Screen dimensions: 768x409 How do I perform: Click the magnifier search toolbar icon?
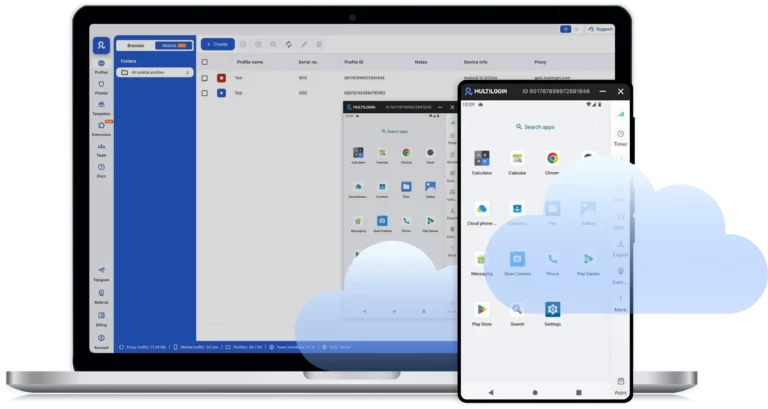273,44
